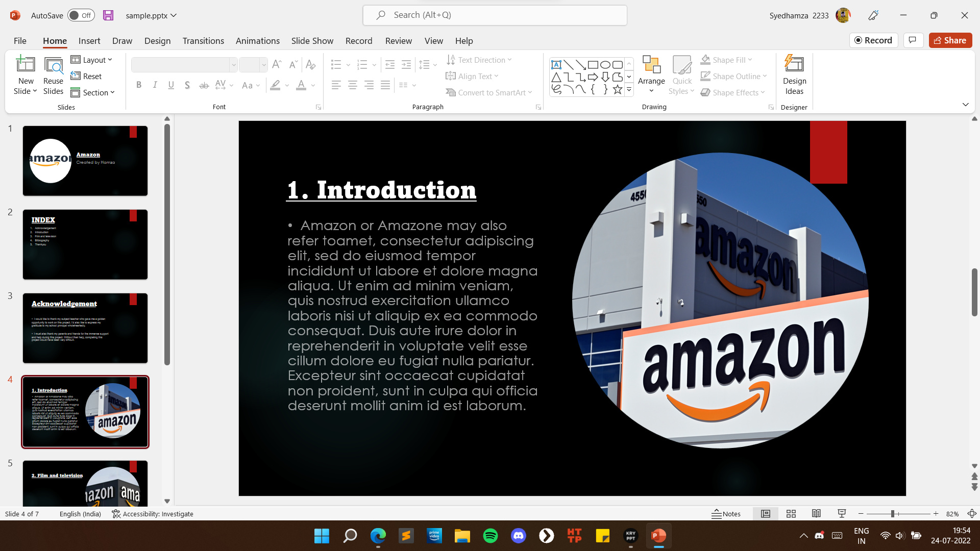This screenshot has width=980, height=551.
Task: Toggle the Notes pane
Action: [726, 514]
